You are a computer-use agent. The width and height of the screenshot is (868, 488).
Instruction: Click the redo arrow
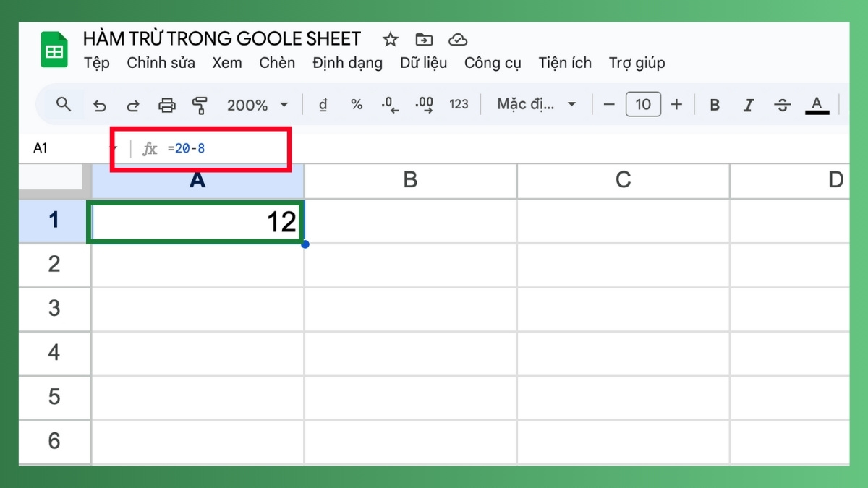tap(133, 106)
